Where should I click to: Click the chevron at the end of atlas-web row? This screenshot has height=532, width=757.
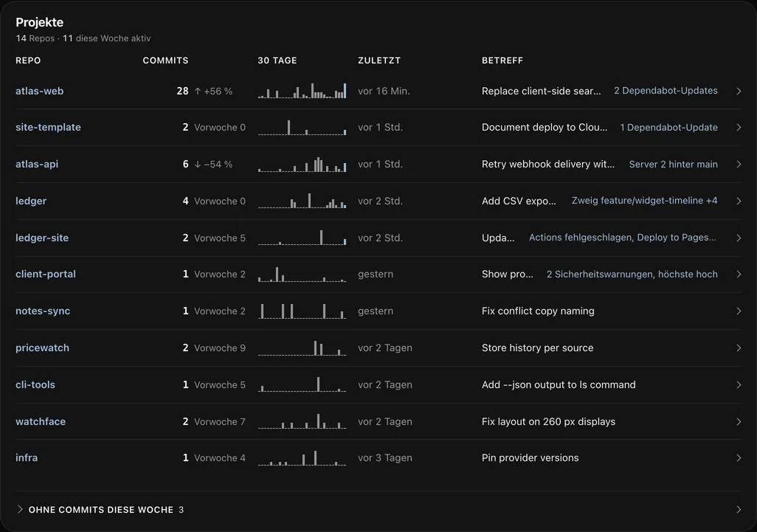(739, 91)
